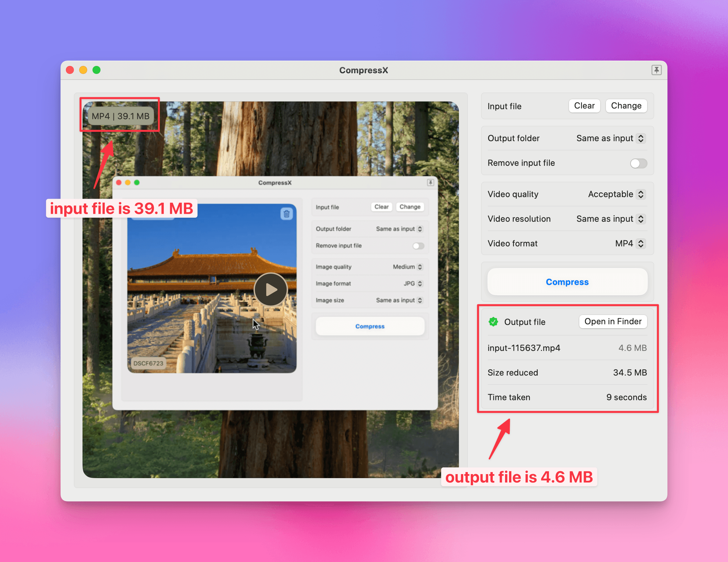Click the MP4 | 39.1 MB file badge

120,116
